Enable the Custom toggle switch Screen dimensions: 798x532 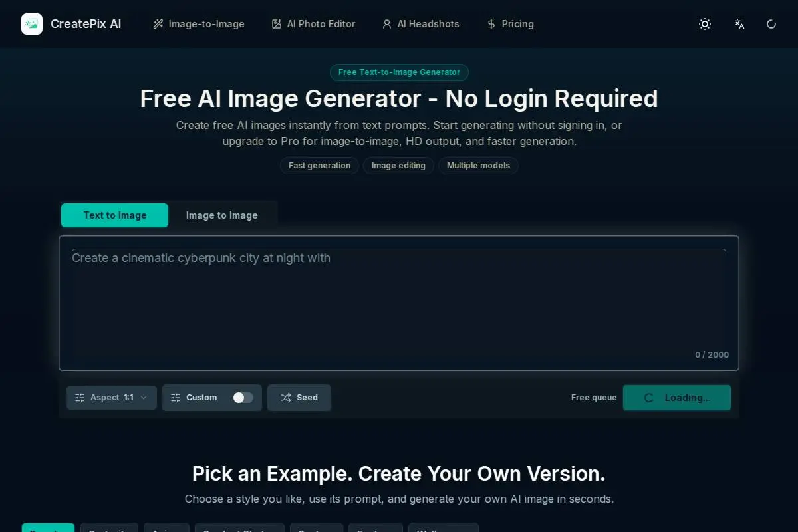click(x=243, y=398)
